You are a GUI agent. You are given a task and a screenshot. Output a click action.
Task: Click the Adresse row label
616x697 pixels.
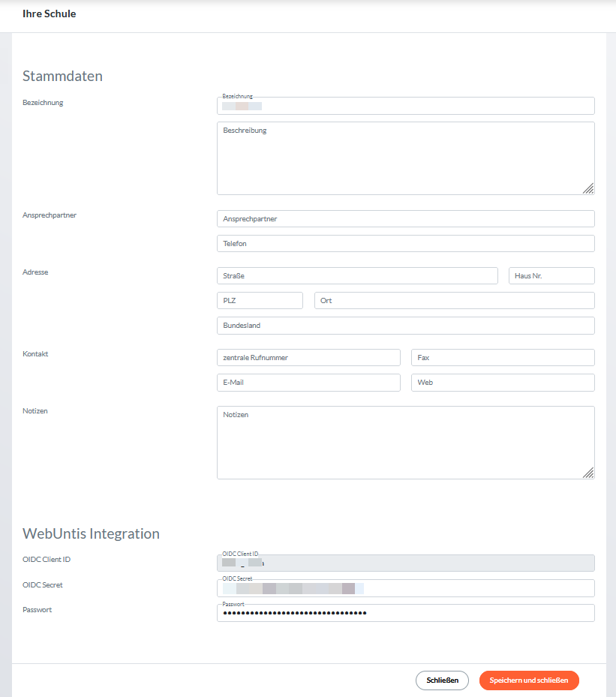point(35,272)
